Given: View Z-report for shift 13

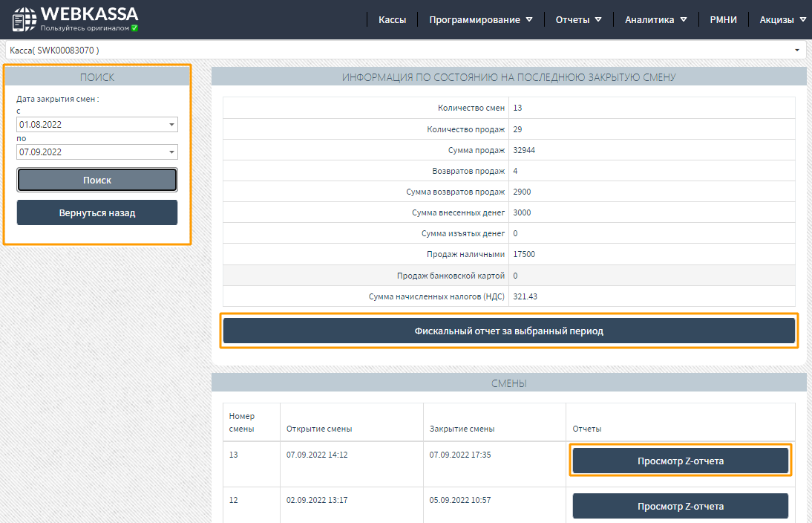Looking at the screenshot, I should pyautogui.click(x=681, y=461).
